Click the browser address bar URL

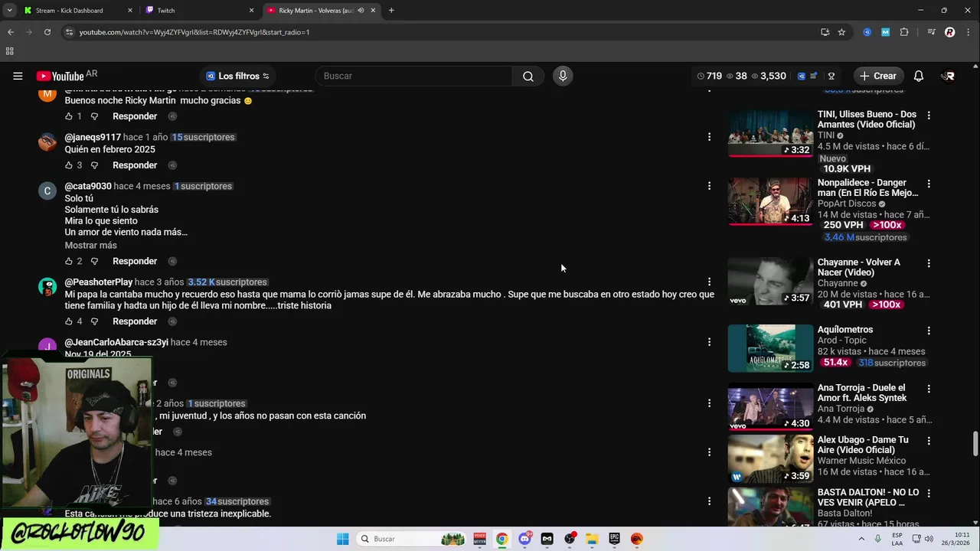(194, 32)
